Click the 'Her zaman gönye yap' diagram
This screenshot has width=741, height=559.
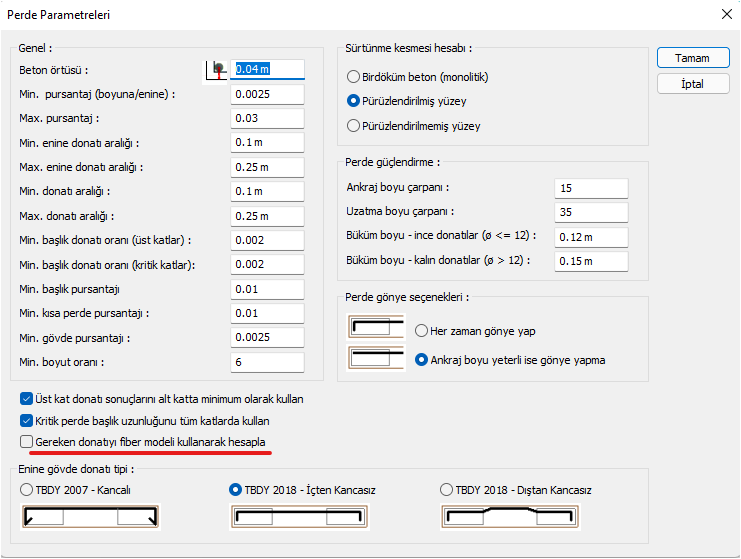(x=375, y=327)
